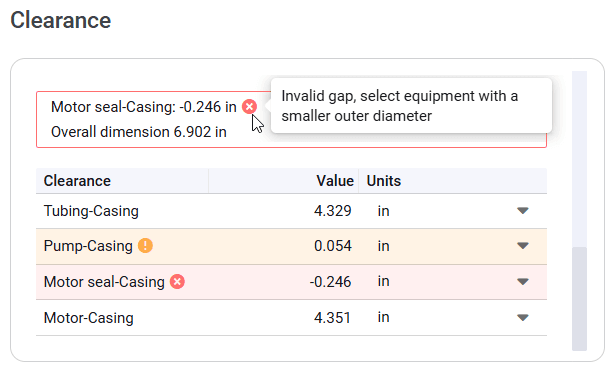
Task: Select the Units column header
Action: click(384, 181)
